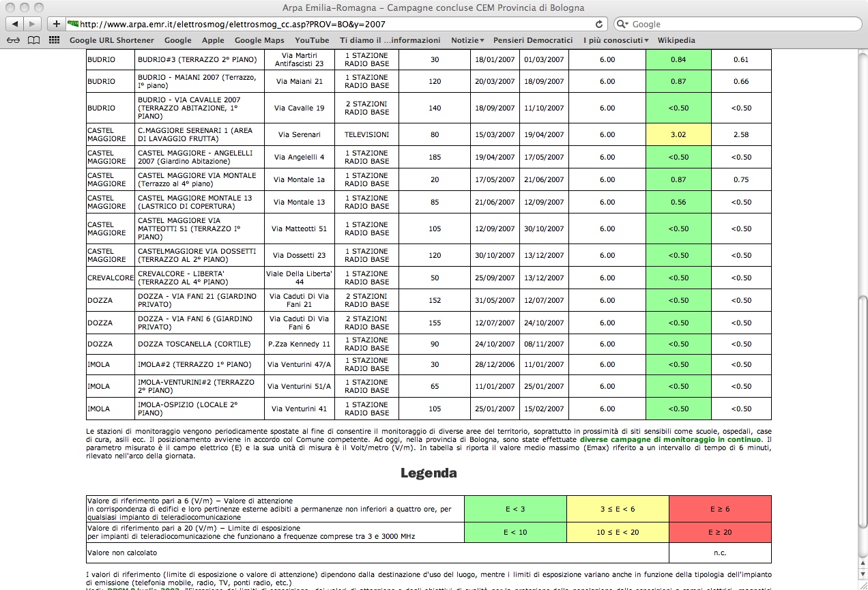868x590 pixels.
Task: Click the yellow 10 ≤ E < 20 legend cell
Action: pyautogui.click(x=618, y=532)
